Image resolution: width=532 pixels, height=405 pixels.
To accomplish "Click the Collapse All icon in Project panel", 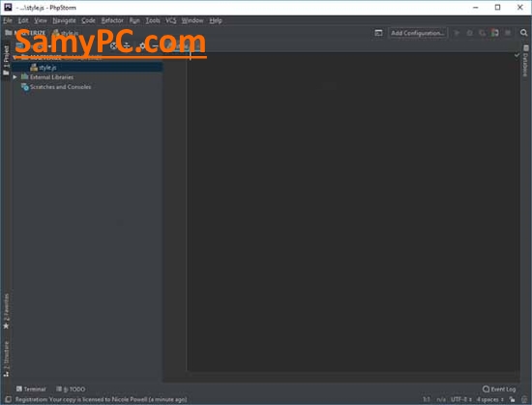I will click(x=127, y=46).
